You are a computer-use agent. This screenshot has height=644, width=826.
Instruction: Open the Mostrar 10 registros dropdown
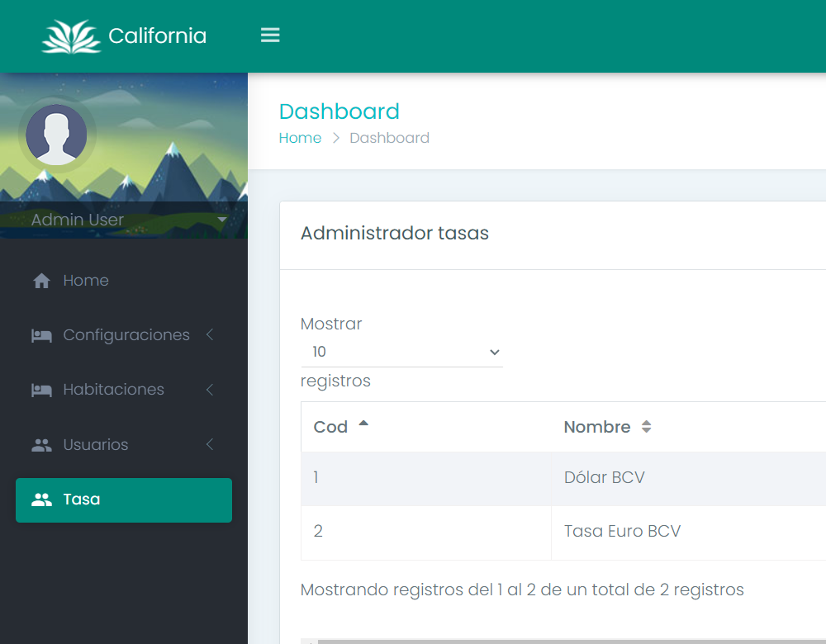click(x=401, y=352)
